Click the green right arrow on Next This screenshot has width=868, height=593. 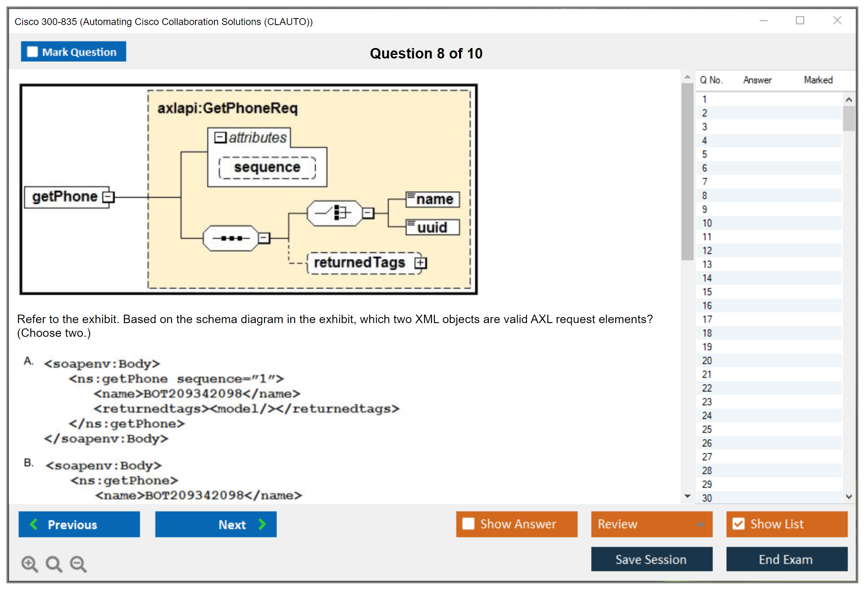[262, 524]
